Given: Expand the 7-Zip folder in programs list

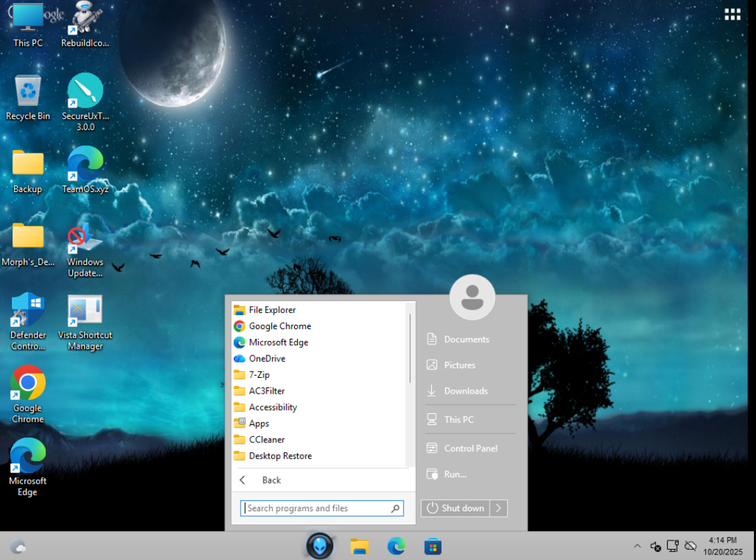Looking at the screenshot, I should 259,375.
